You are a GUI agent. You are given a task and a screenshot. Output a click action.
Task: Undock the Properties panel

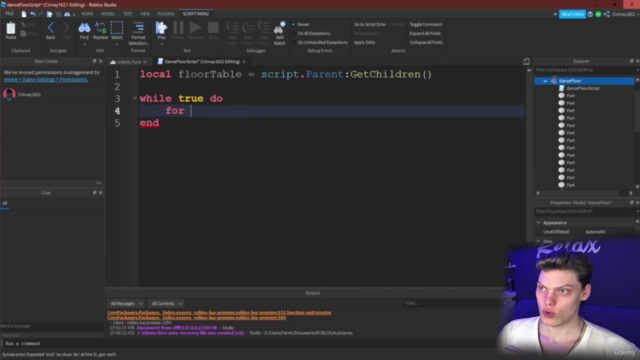pyautogui.click(x=631, y=202)
